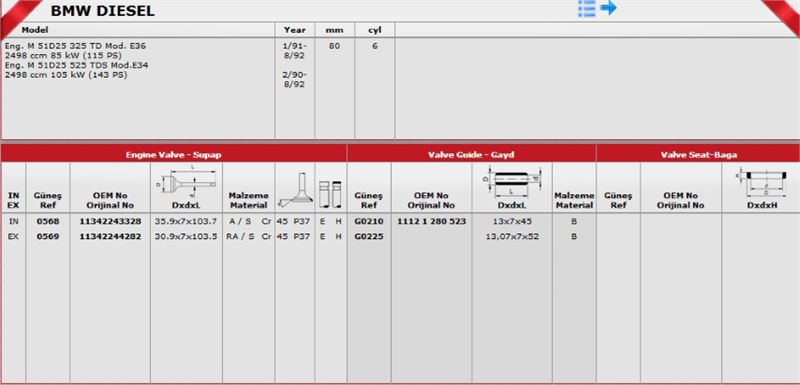Click the bore value 80
Screen dimensions: 800x385
334,46
